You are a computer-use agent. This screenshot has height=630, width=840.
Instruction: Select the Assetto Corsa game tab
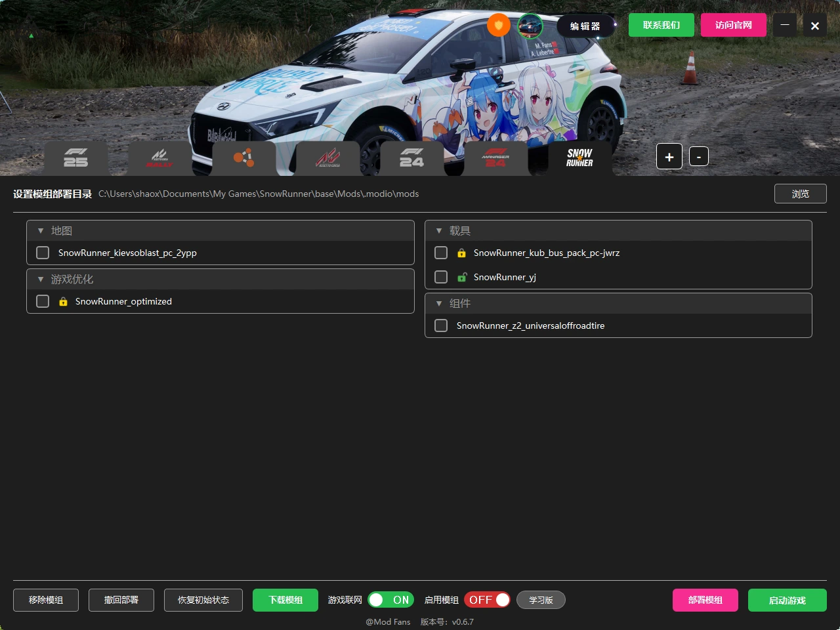tap(328, 158)
